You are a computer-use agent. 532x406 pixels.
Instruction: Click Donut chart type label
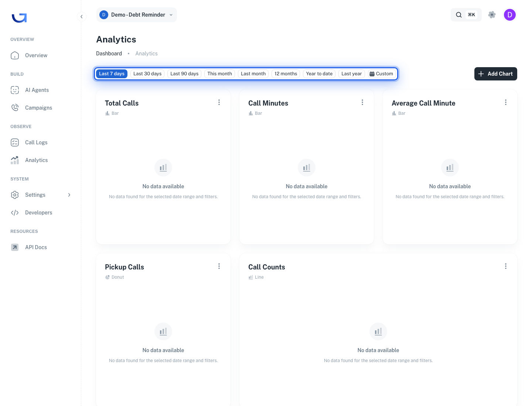click(x=117, y=277)
